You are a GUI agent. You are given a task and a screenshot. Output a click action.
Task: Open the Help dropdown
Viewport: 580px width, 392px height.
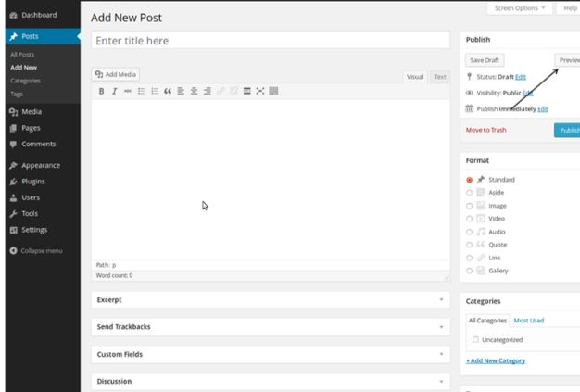[x=569, y=8]
